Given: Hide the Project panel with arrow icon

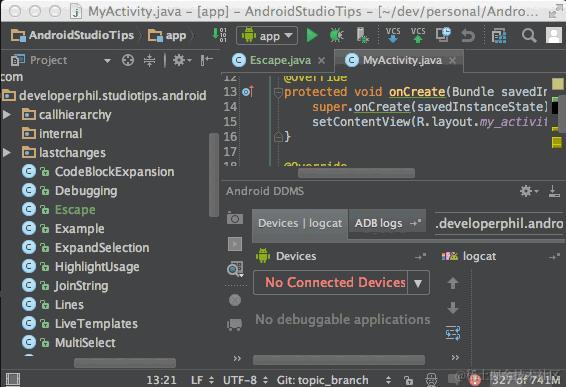Looking at the screenshot, I should coord(207,60).
